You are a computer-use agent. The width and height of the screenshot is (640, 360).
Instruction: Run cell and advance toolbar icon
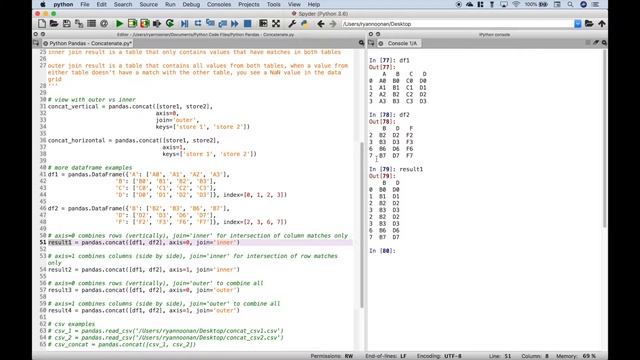click(x=144, y=24)
